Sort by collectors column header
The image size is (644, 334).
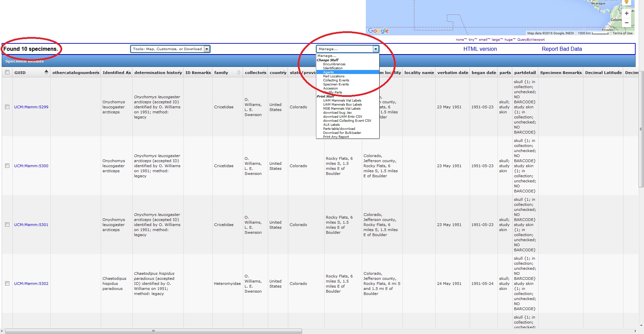coord(256,73)
